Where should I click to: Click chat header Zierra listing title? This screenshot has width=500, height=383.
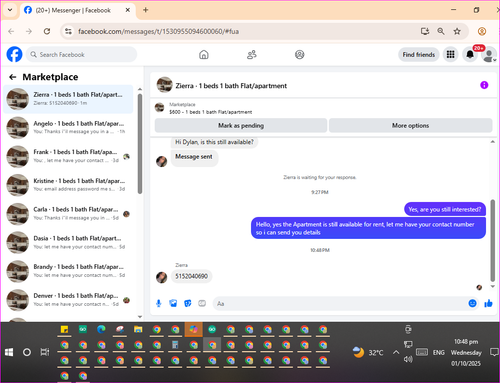pos(231,86)
